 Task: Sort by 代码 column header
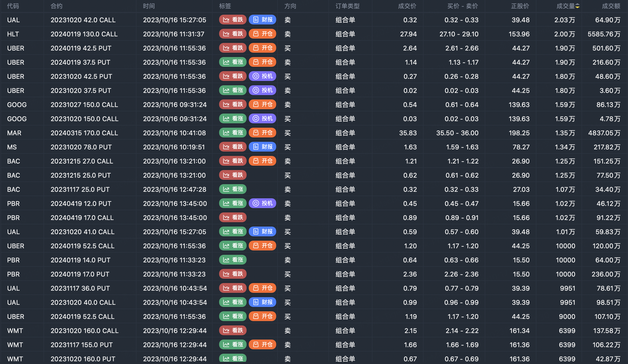click(x=13, y=6)
